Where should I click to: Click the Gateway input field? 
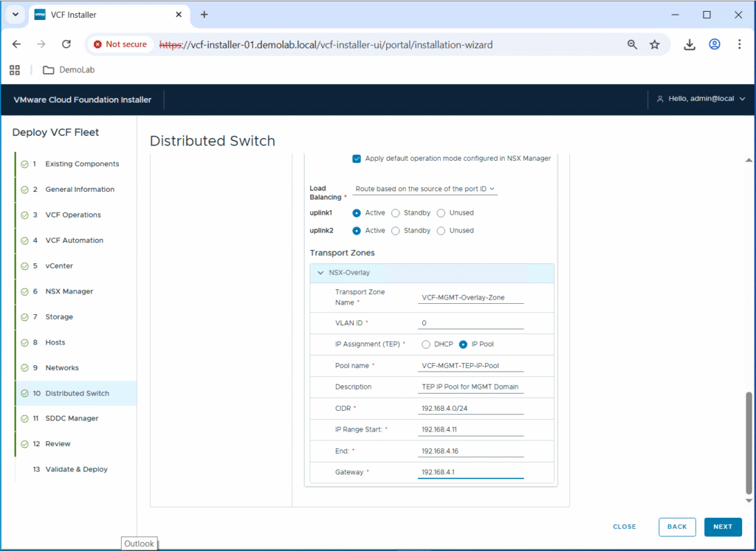(x=470, y=472)
